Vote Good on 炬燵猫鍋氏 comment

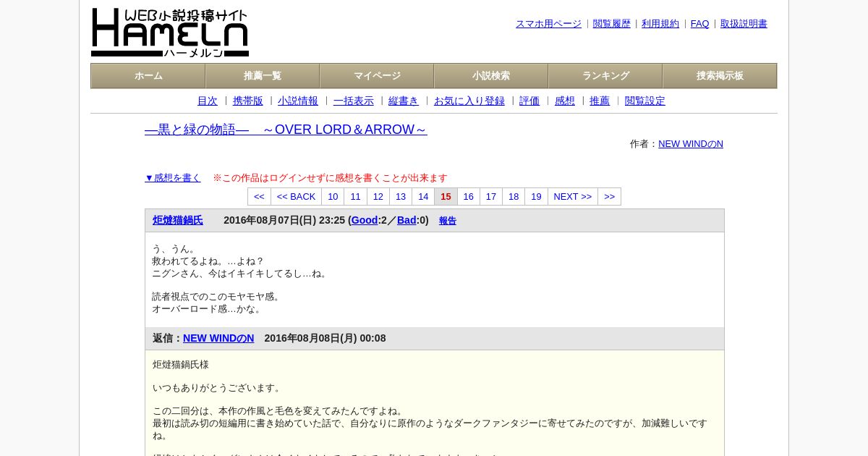tap(365, 220)
